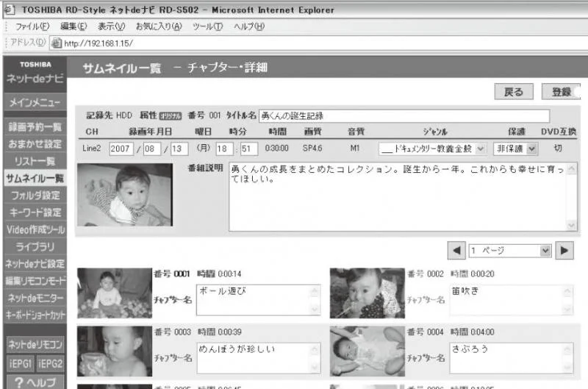
Task: Select サムネイル一覧 in sidebar
Action: 35,179
